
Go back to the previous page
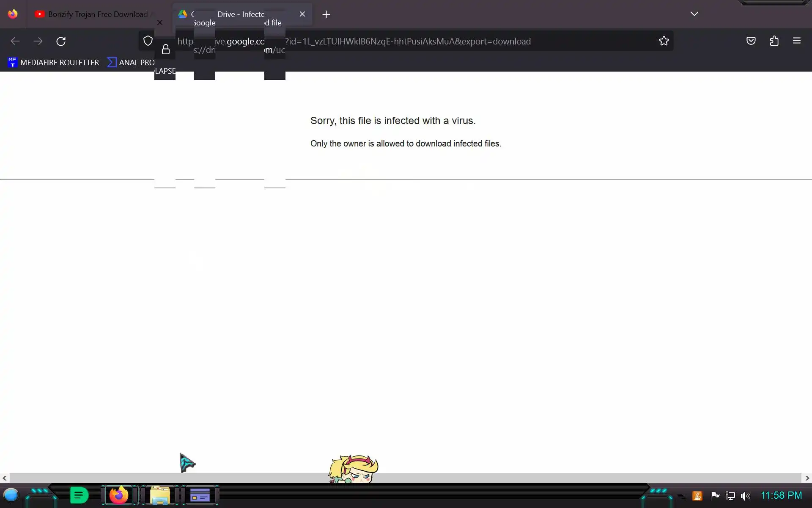pos(15,41)
